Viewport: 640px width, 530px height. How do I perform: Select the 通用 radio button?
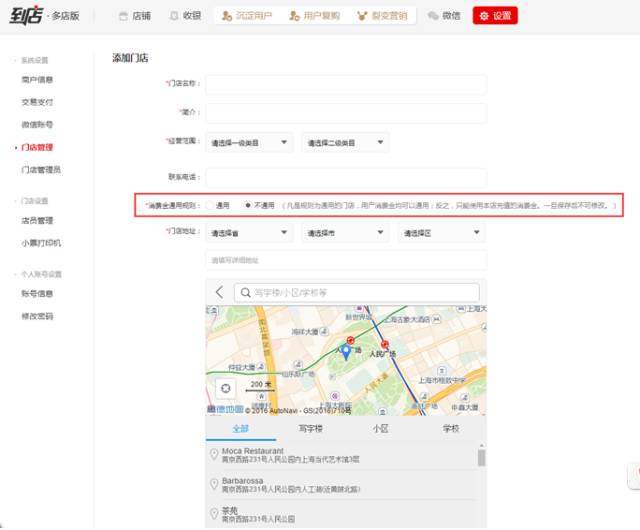(x=209, y=205)
